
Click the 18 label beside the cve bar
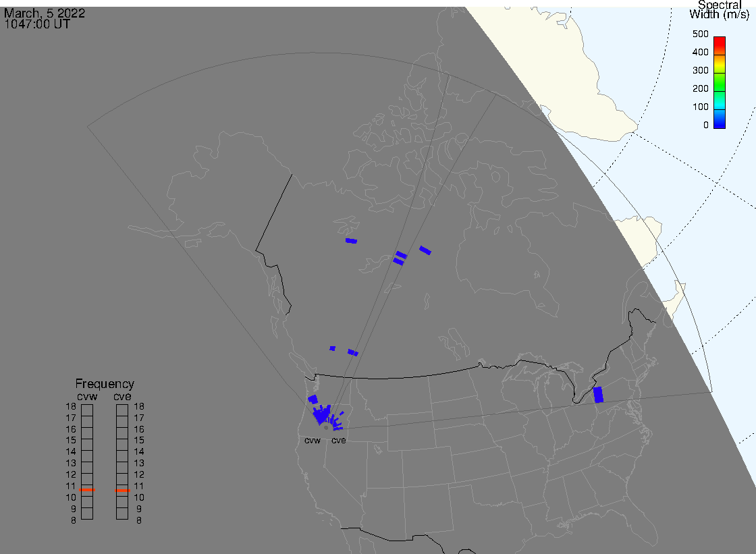point(139,406)
